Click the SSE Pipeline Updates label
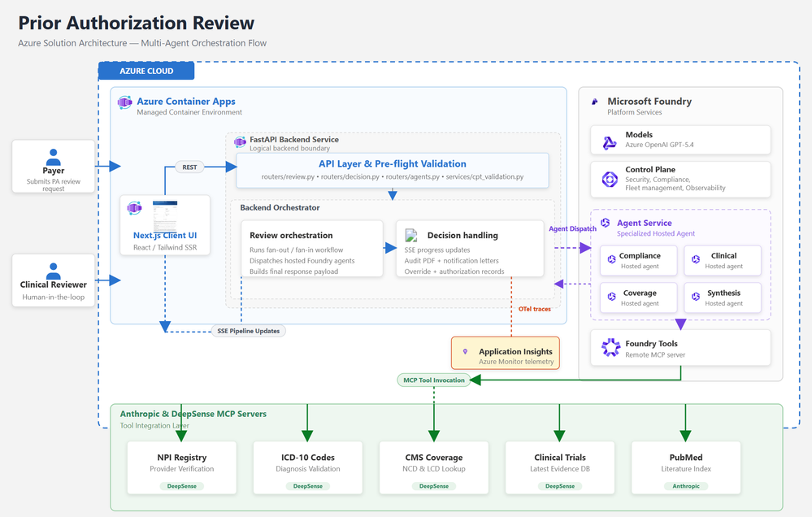The height and width of the screenshot is (517, 812). pyautogui.click(x=249, y=331)
